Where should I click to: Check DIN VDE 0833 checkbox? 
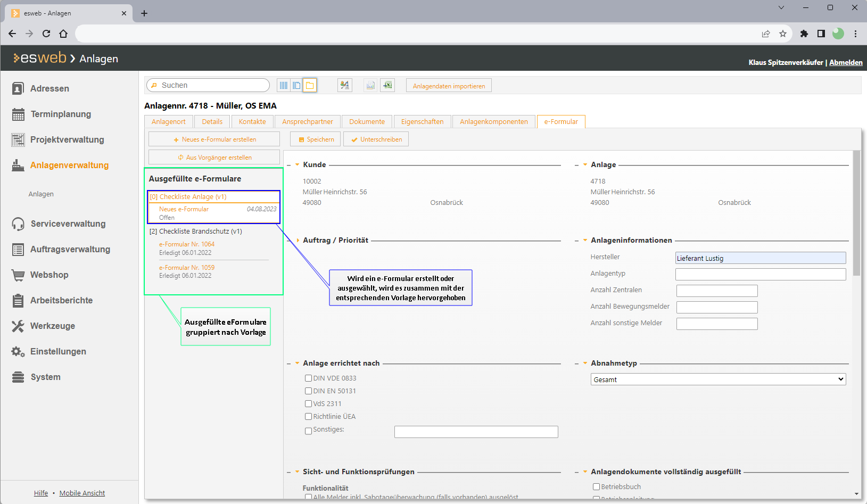[308, 378]
